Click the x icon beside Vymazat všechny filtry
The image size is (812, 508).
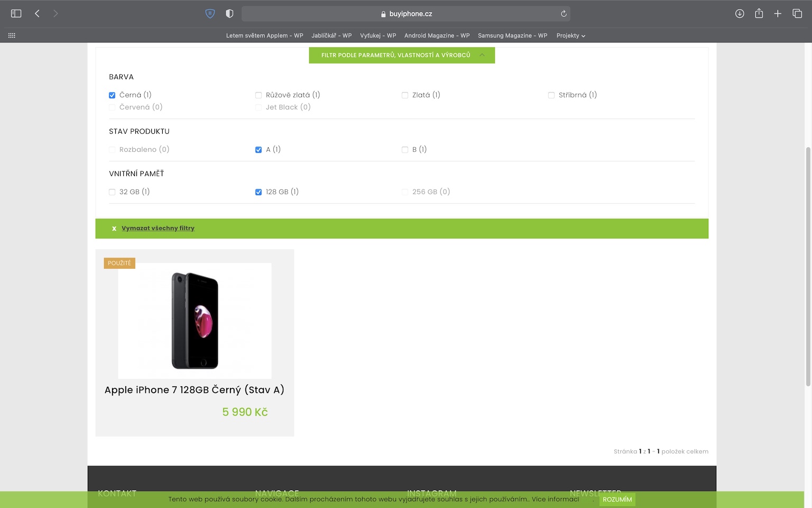[114, 229]
